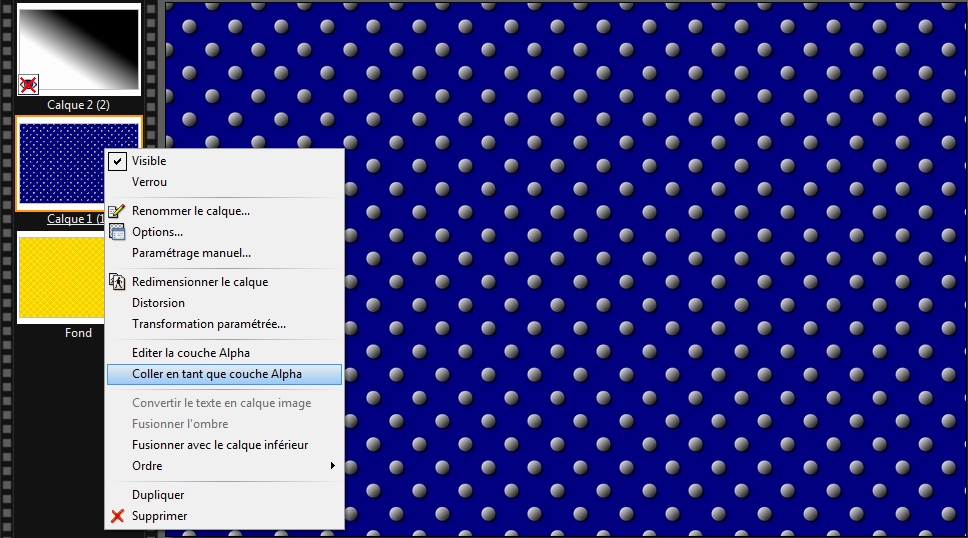This screenshot has height=538, width=968.
Task: Click the Calque 2 (2) label
Action: point(78,105)
